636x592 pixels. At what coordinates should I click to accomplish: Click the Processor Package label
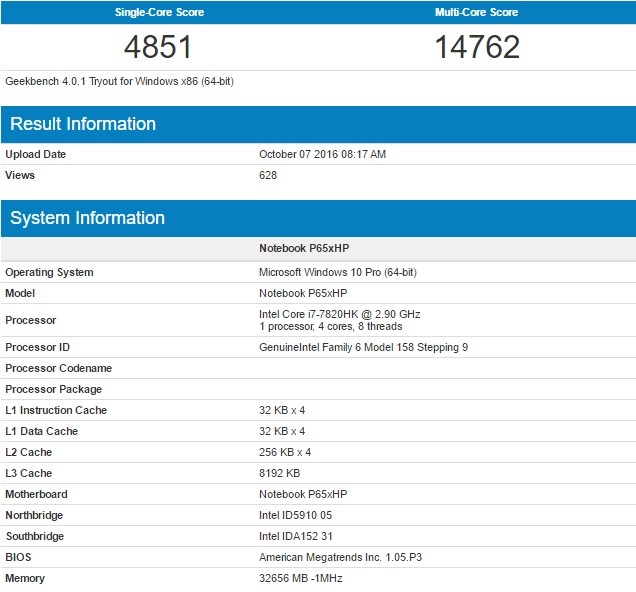point(54,389)
